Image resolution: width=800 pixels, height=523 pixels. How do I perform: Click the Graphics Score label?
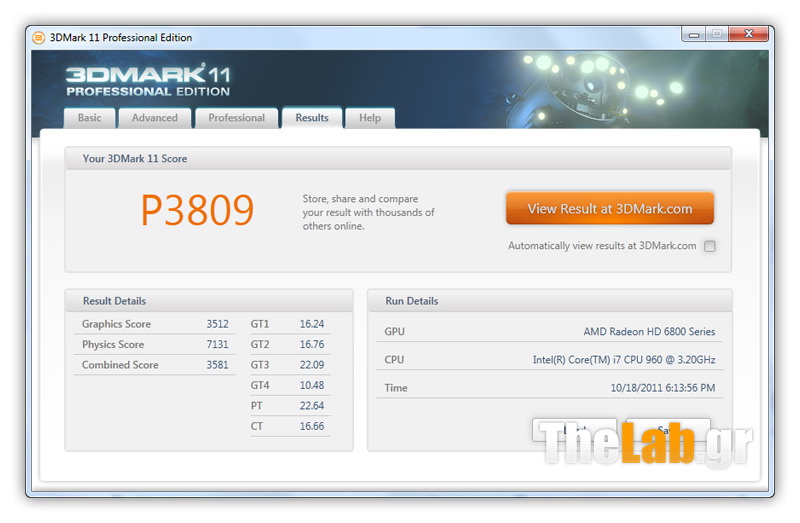pos(116,324)
